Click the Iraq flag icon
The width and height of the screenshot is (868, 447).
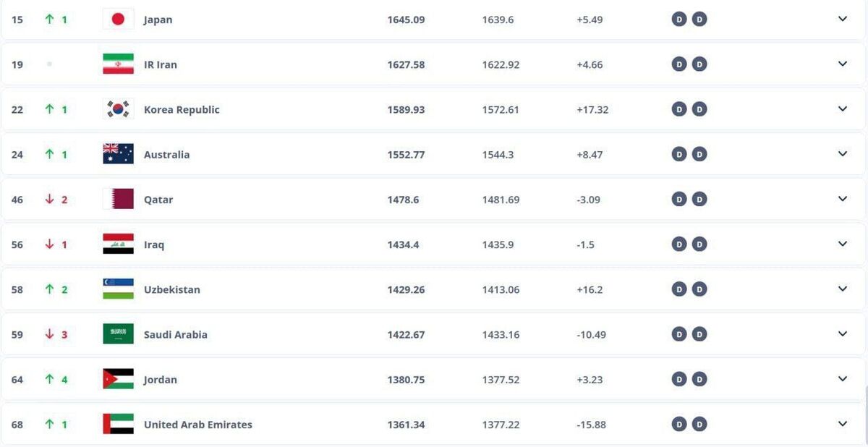118,244
